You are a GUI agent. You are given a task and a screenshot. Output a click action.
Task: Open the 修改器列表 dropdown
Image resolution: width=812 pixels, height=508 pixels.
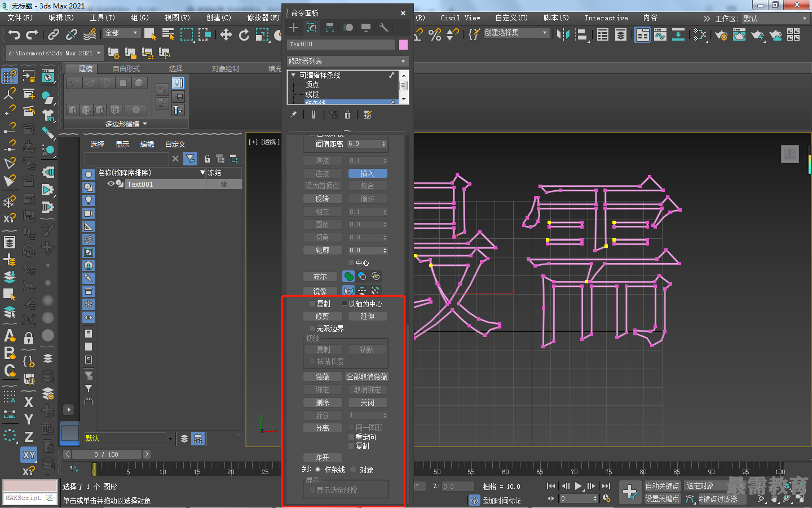(347, 61)
